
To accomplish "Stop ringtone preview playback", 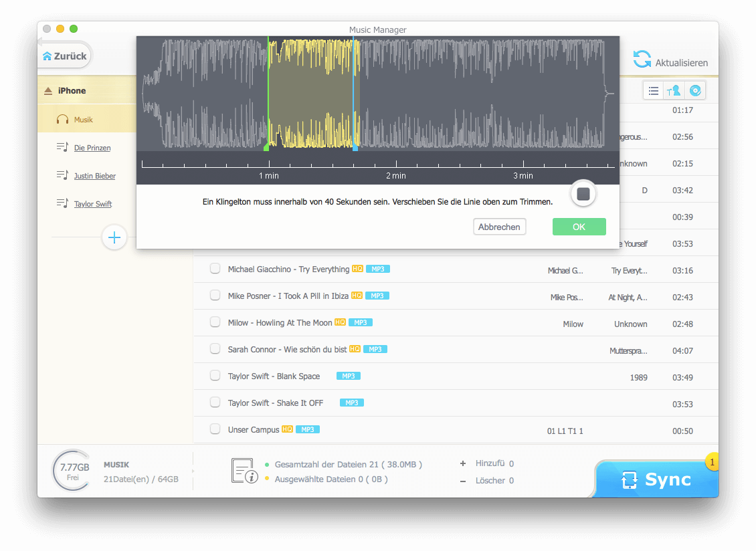I will pyautogui.click(x=583, y=194).
